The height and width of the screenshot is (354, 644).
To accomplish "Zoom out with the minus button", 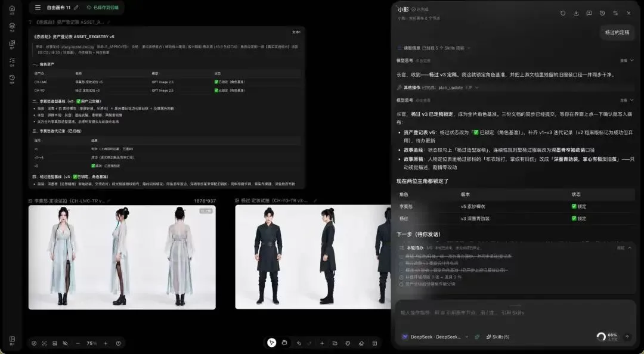I will [78, 343].
